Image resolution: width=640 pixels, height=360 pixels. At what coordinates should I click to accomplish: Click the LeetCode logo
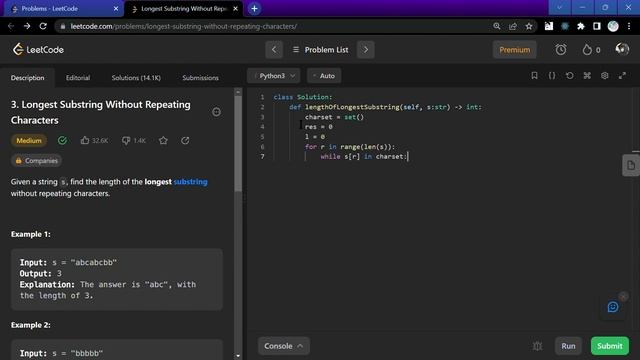click(38, 49)
